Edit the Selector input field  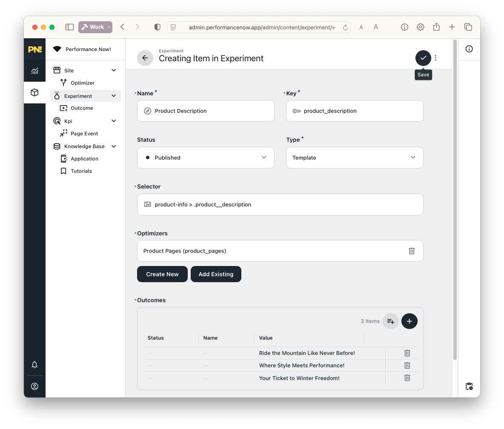tap(280, 204)
